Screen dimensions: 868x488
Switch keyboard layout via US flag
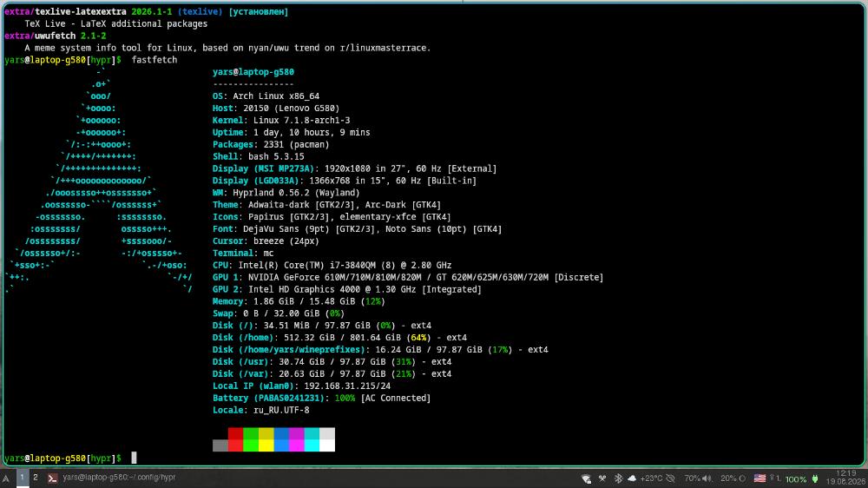(760, 478)
